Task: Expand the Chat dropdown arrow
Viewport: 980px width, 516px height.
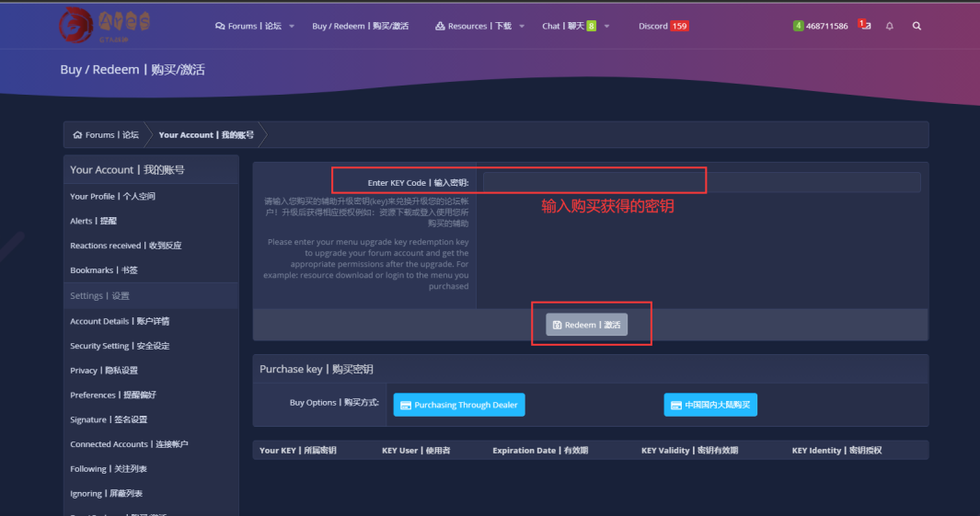Action: click(606, 27)
